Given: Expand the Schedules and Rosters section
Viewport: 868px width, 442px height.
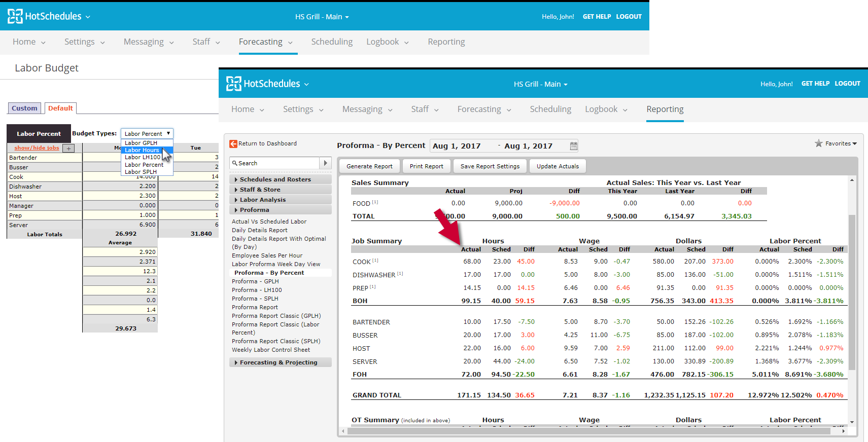Looking at the screenshot, I should point(281,179).
